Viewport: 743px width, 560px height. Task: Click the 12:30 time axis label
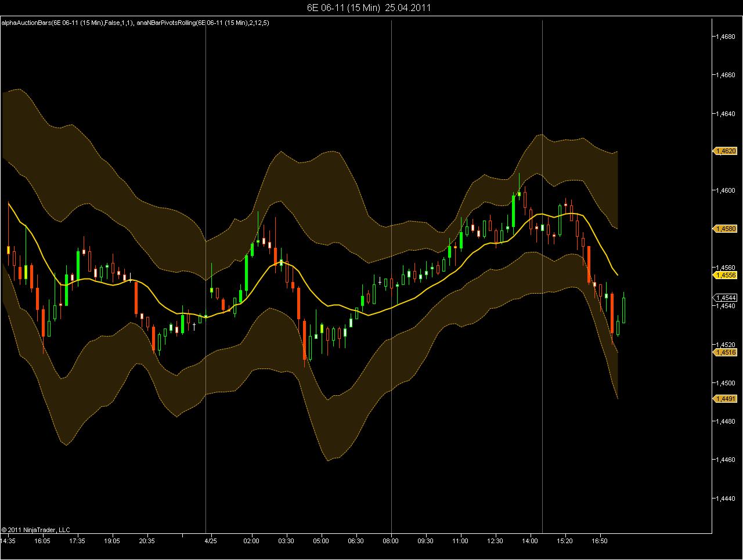tap(495, 541)
